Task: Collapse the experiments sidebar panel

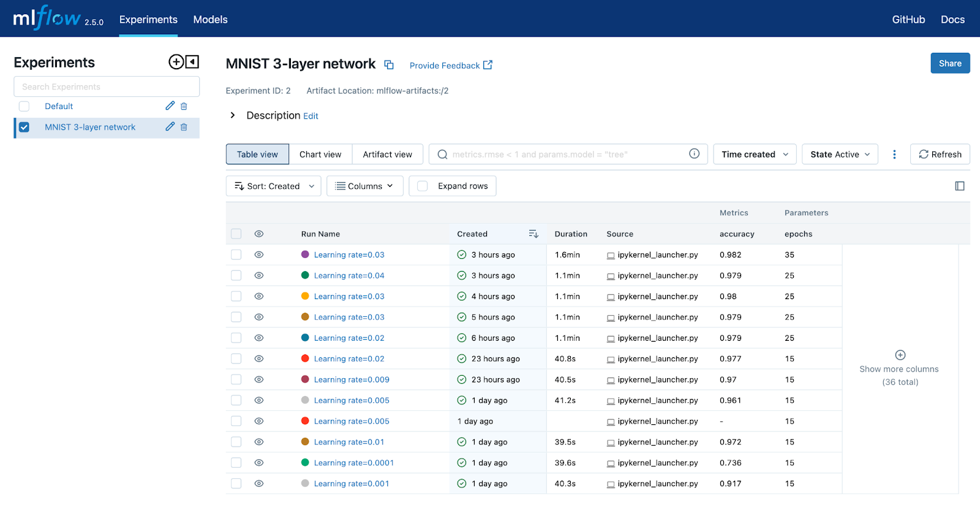Action: [192, 62]
